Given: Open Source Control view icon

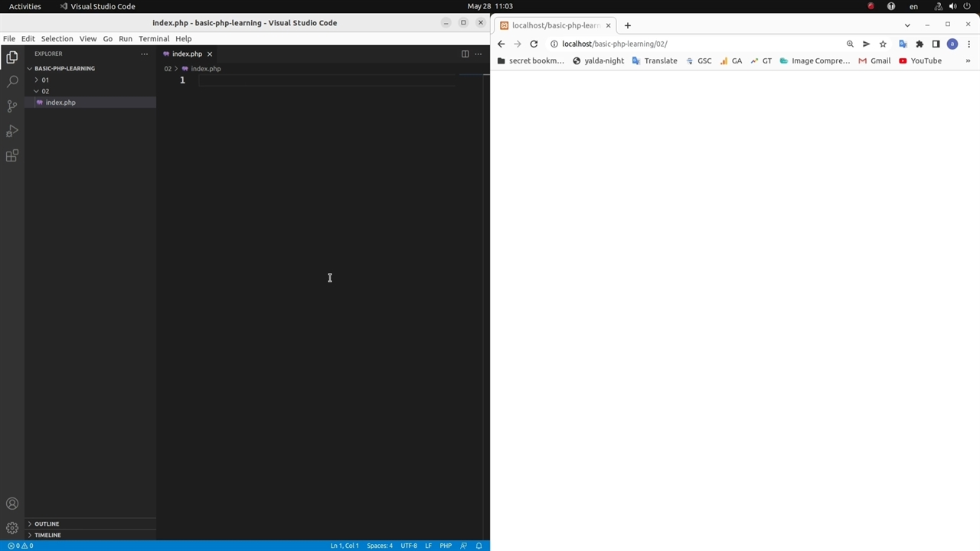Looking at the screenshot, I should click(12, 106).
